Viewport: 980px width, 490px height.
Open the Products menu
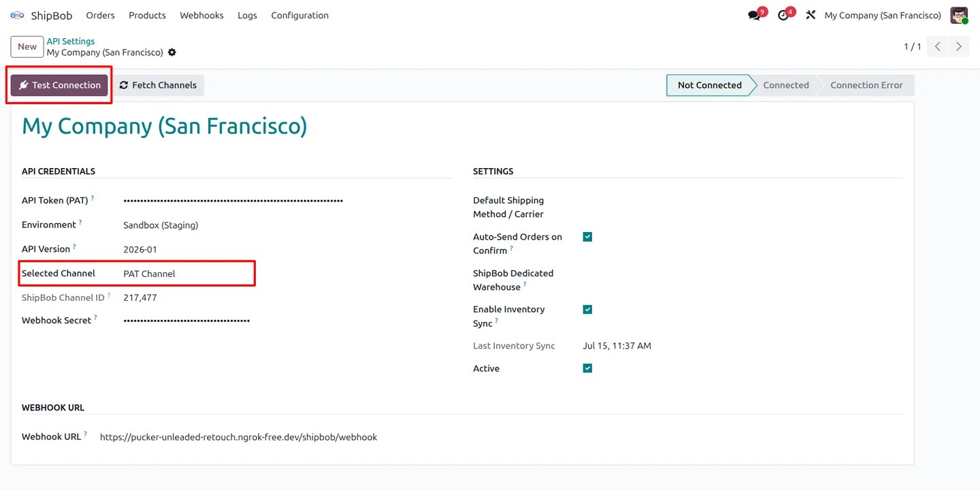[x=147, y=15]
